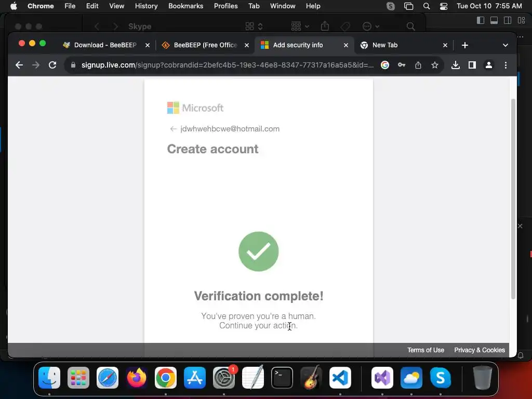
Task: Open Privacy & Cookies link
Action: [x=480, y=350]
